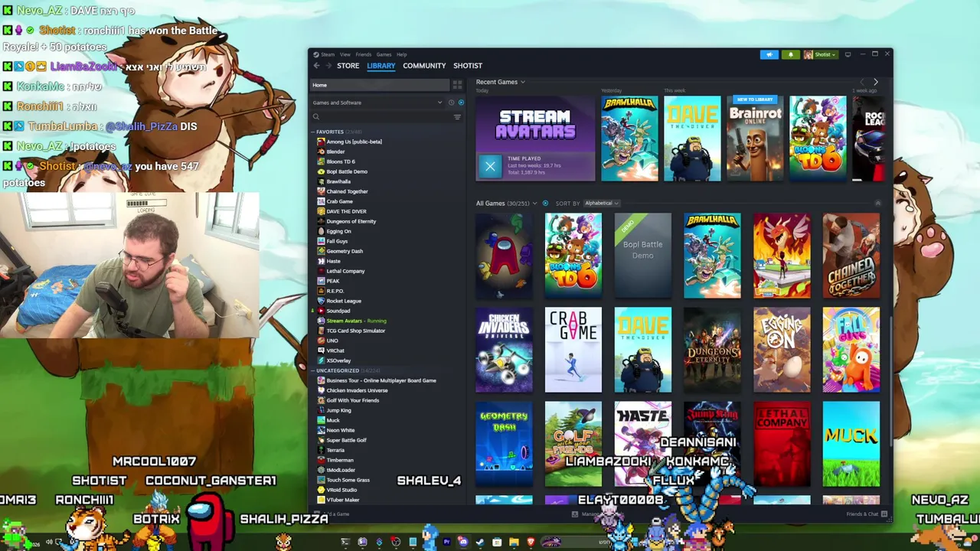This screenshot has height=551, width=980.
Task: Click the R.E.P.O. sidebar icon
Action: click(x=321, y=291)
